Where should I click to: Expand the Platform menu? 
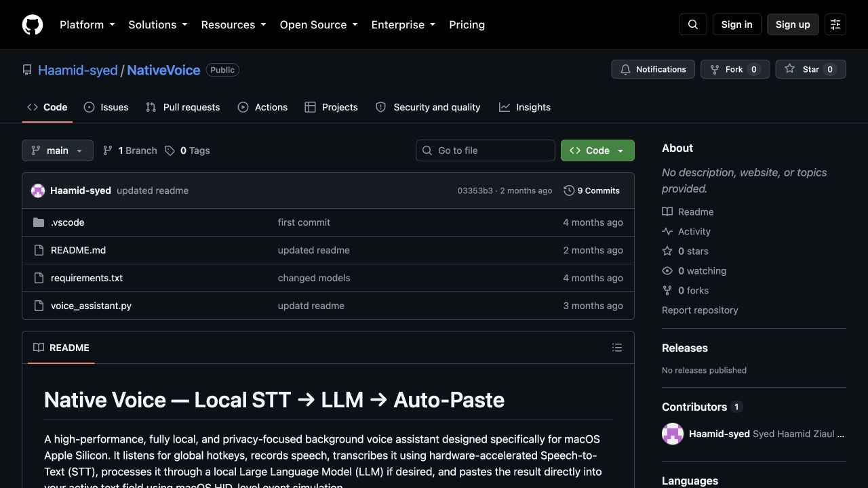(x=87, y=24)
